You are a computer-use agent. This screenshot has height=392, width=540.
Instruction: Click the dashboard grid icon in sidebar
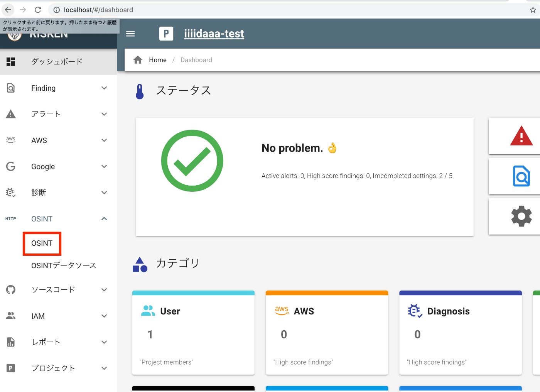coord(11,62)
